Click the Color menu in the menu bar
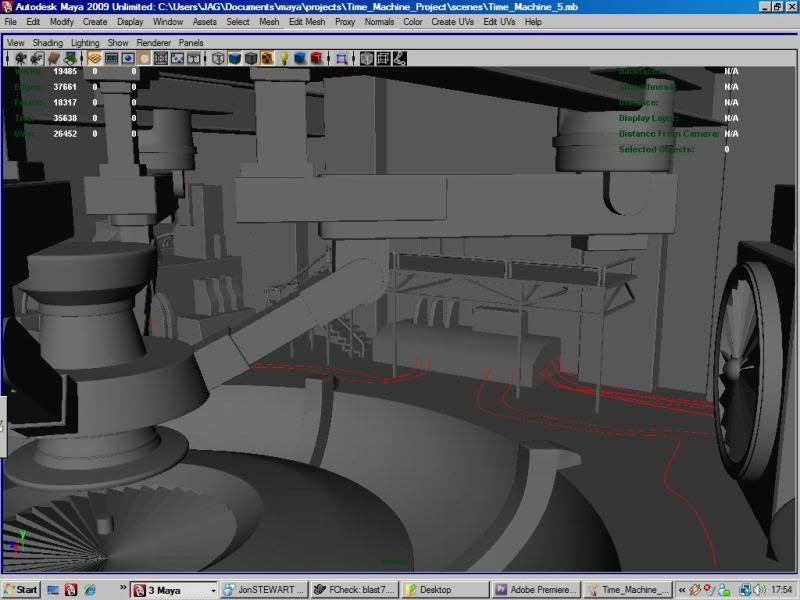 click(412, 21)
